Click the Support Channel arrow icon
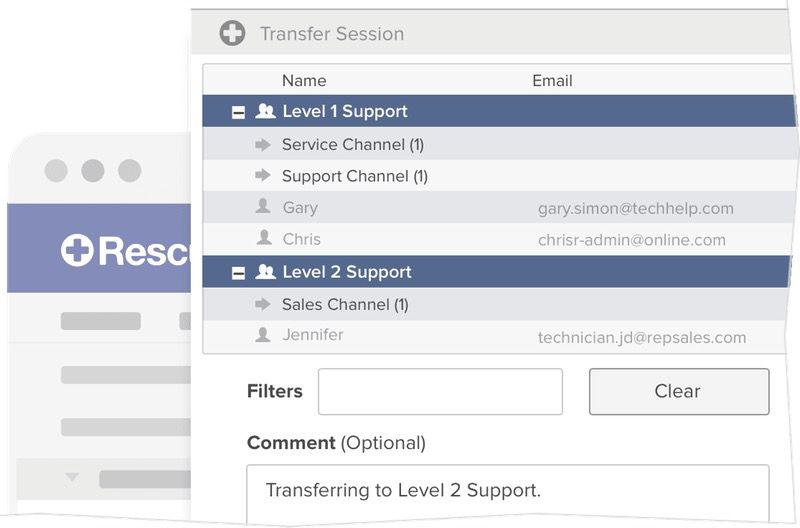800x528 pixels. point(263,176)
